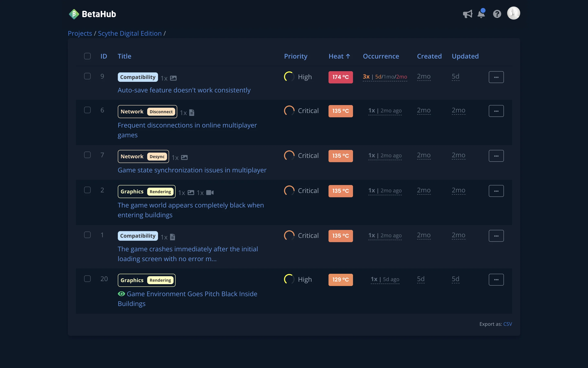Image resolution: width=588 pixels, height=368 pixels.
Task: Check the checkbox for issue 6
Action: coord(87,110)
